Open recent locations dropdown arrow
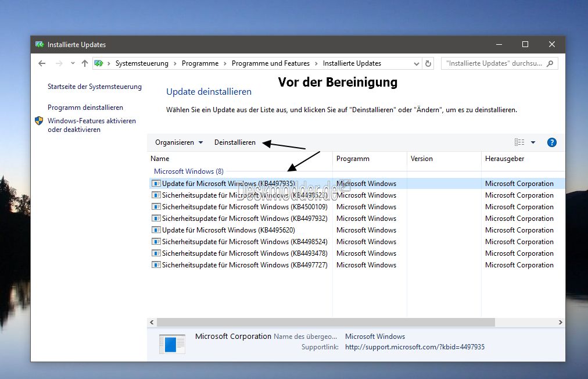 click(73, 63)
